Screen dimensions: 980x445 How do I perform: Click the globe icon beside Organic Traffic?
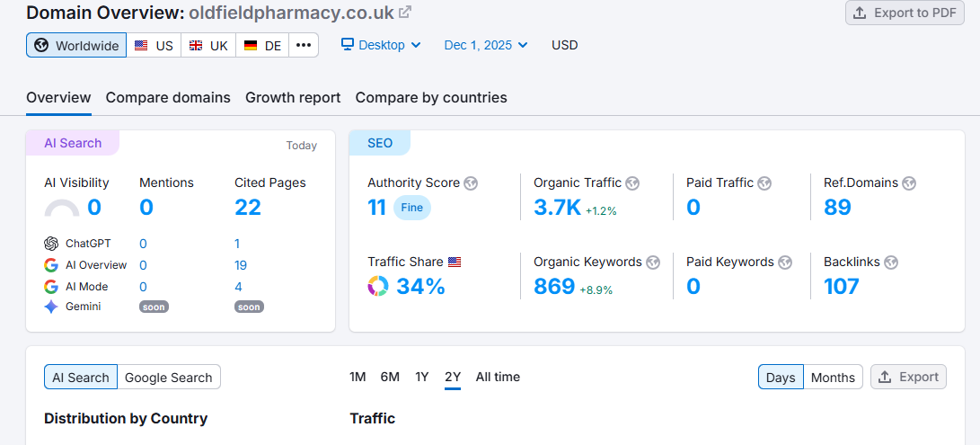pos(632,183)
